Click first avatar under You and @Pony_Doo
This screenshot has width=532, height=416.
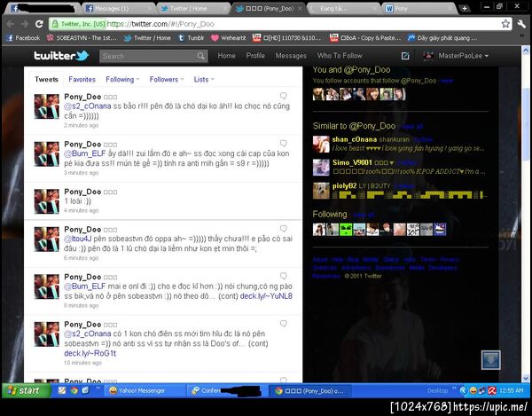(x=318, y=94)
